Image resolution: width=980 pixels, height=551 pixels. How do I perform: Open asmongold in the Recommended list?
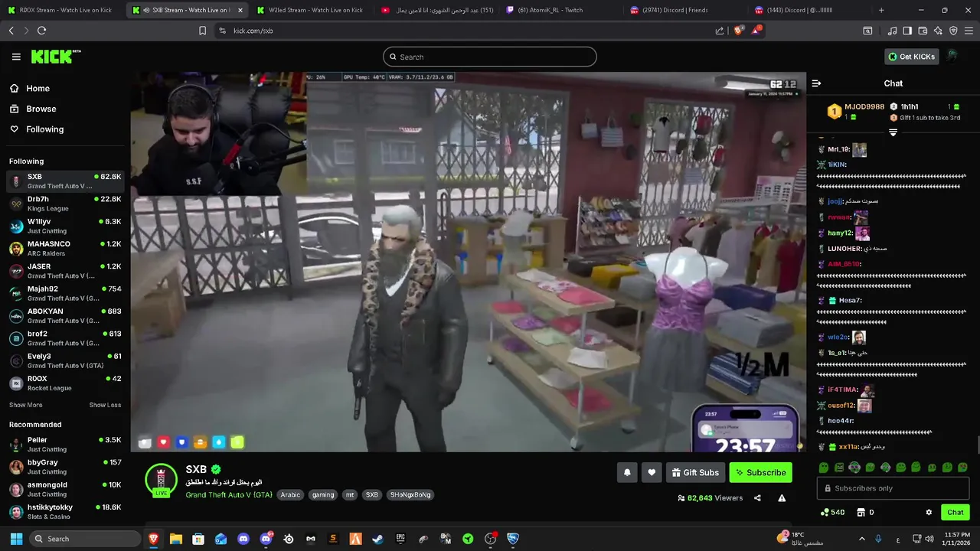pyautogui.click(x=65, y=489)
